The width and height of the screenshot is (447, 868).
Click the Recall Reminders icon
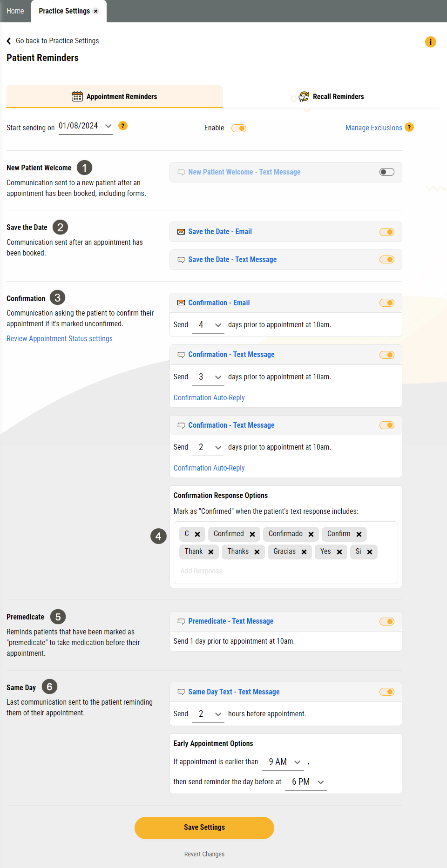click(x=304, y=96)
